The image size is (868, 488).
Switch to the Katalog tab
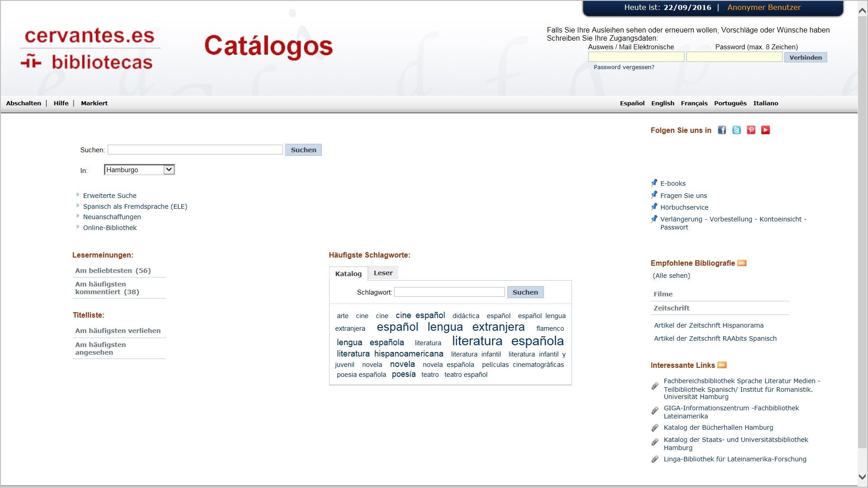pyautogui.click(x=348, y=274)
